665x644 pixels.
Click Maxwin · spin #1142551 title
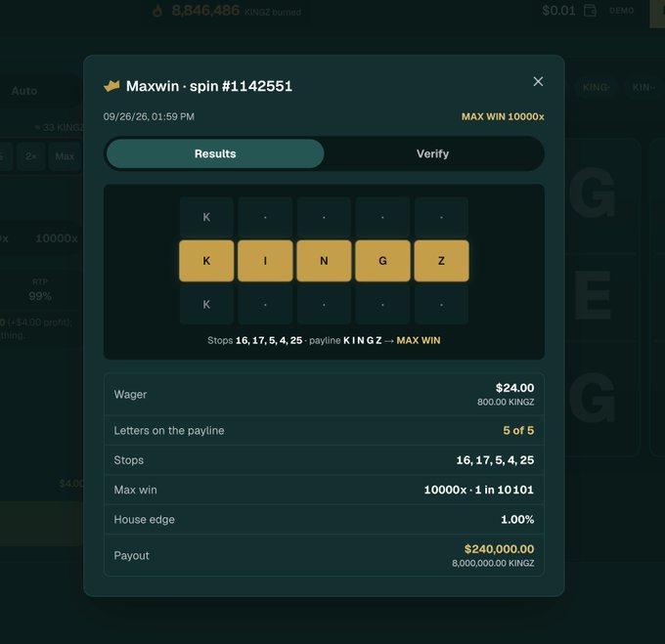pos(209,86)
